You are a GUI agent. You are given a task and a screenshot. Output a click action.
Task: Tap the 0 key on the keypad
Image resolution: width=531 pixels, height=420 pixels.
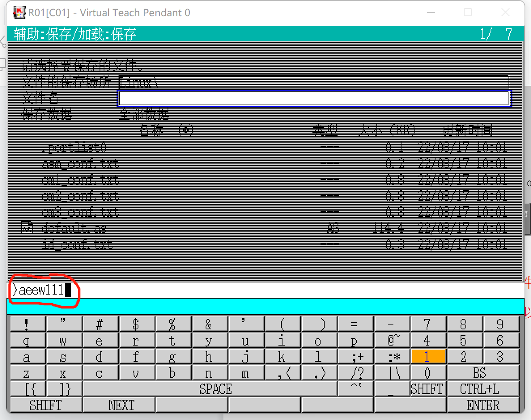click(428, 373)
